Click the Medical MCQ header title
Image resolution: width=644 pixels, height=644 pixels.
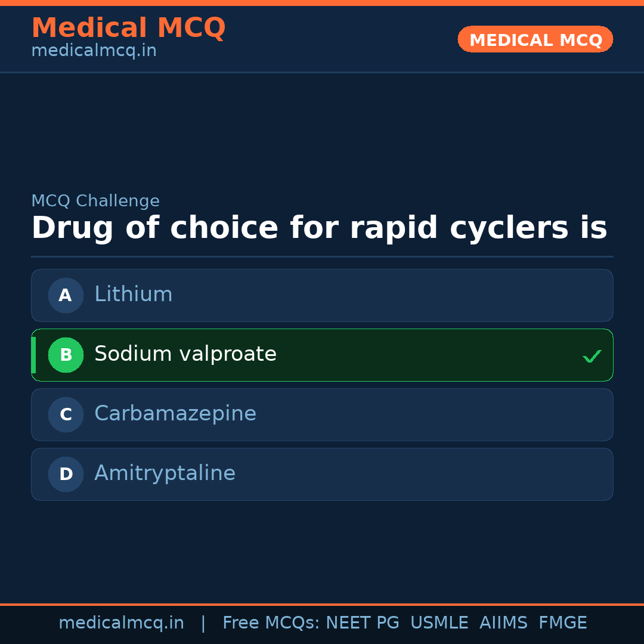pos(128,28)
